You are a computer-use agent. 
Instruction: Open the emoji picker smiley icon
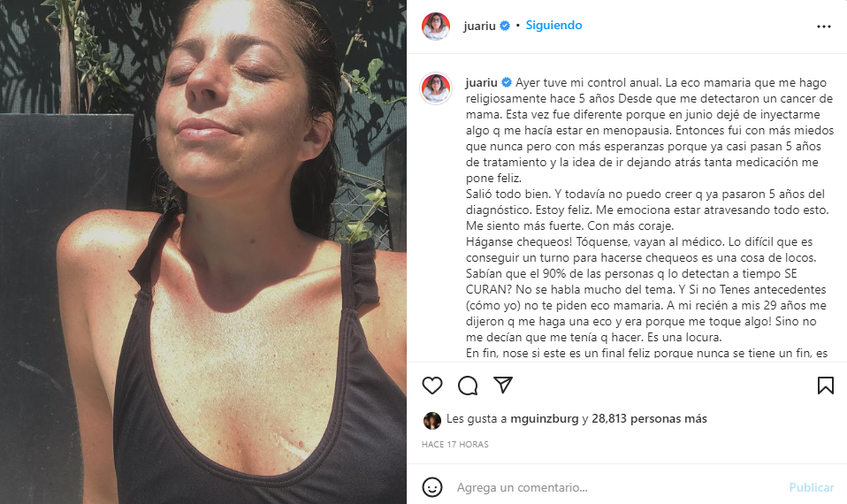(432, 487)
